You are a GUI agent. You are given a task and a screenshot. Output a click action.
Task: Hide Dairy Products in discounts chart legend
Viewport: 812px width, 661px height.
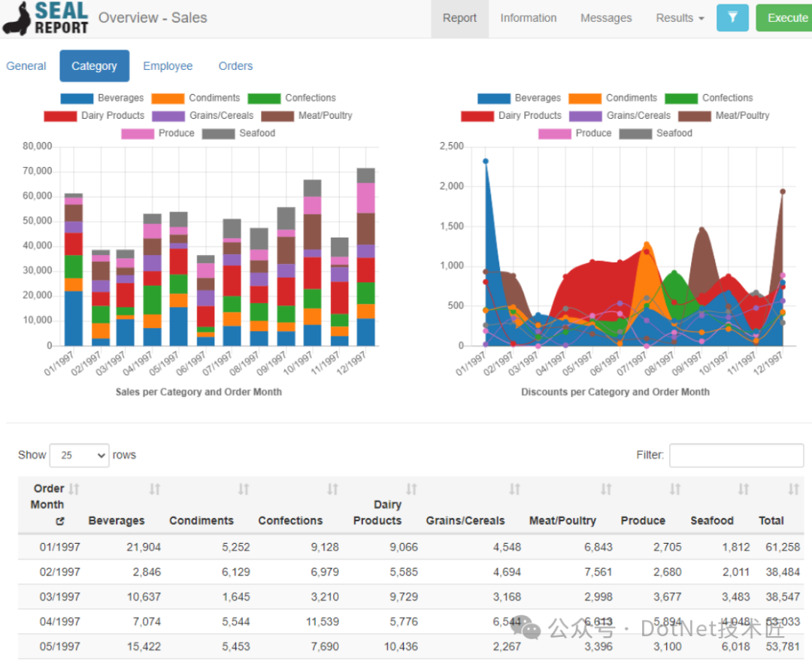click(x=512, y=116)
